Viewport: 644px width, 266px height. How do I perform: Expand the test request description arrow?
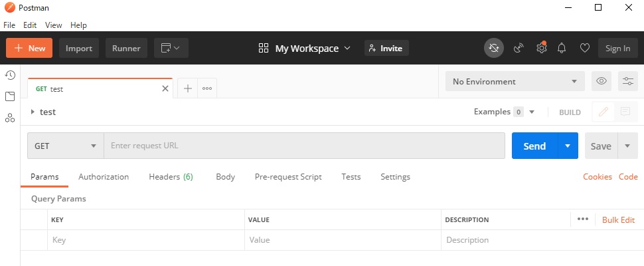pyautogui.click(x=33, y=112)
